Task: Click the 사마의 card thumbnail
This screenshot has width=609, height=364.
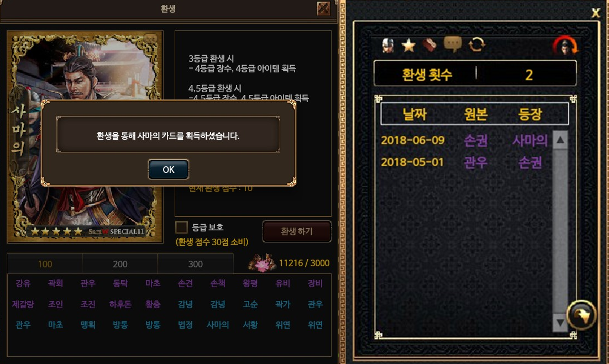Action: pyautogui.click(x=85, y=136)
